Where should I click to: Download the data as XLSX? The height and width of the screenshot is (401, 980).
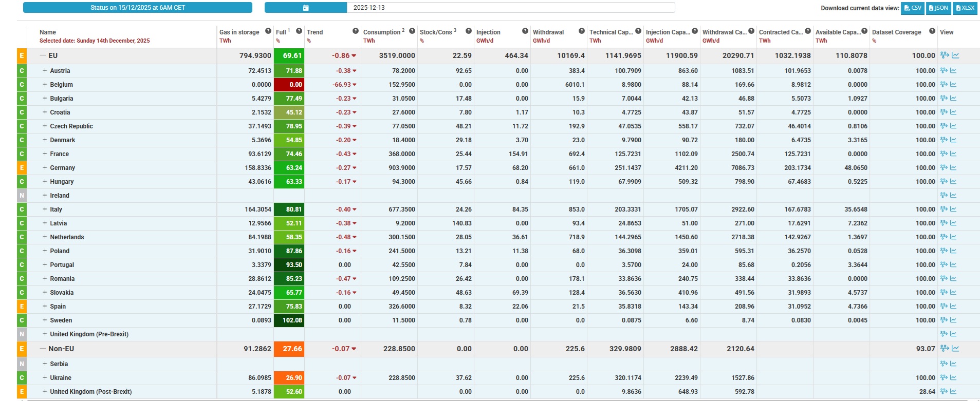[965, 8]
